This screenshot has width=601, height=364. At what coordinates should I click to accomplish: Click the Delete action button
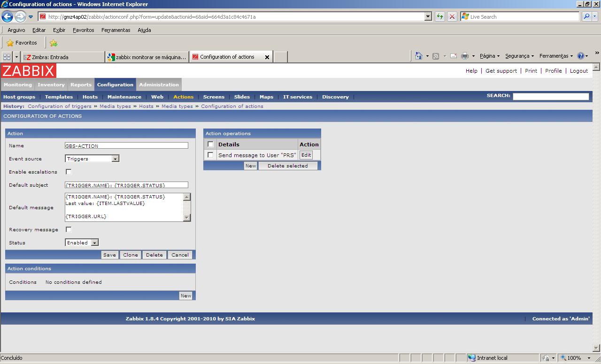click(x=154, y=255)
